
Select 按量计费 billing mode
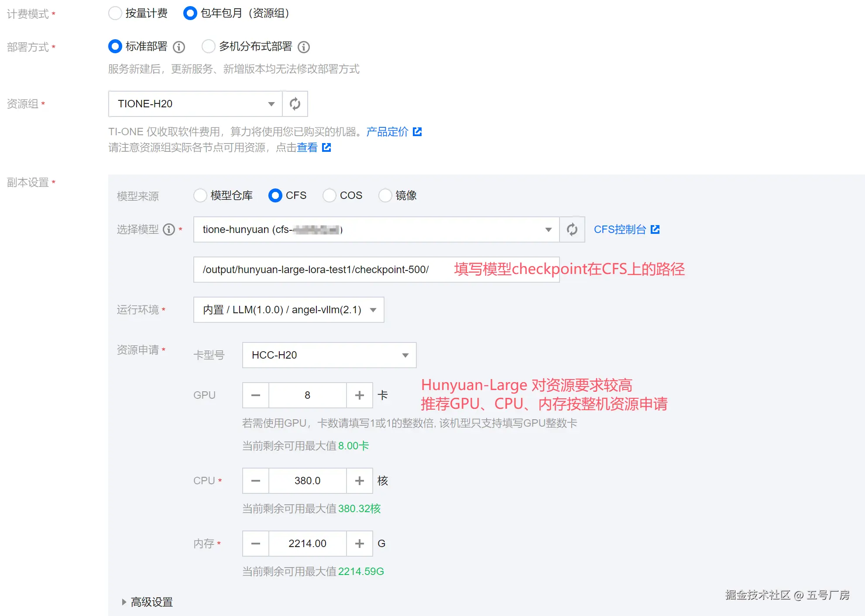tap(115, 14)
